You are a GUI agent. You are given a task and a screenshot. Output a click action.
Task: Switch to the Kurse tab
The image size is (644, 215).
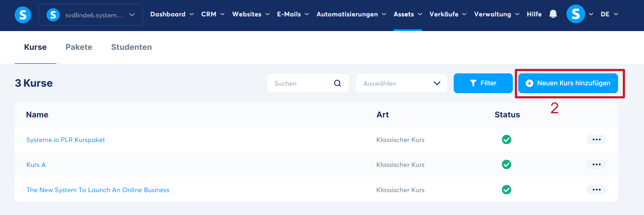(x=35, y=47)
